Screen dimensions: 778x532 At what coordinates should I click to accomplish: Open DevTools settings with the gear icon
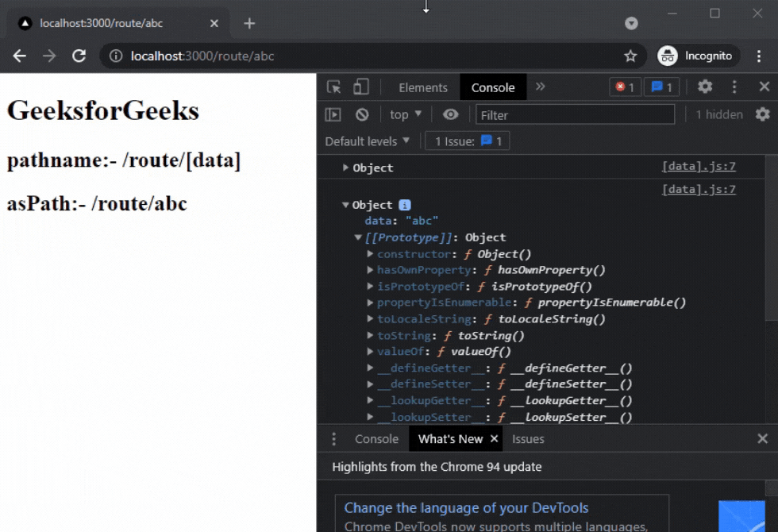click(x=703, y=87)
